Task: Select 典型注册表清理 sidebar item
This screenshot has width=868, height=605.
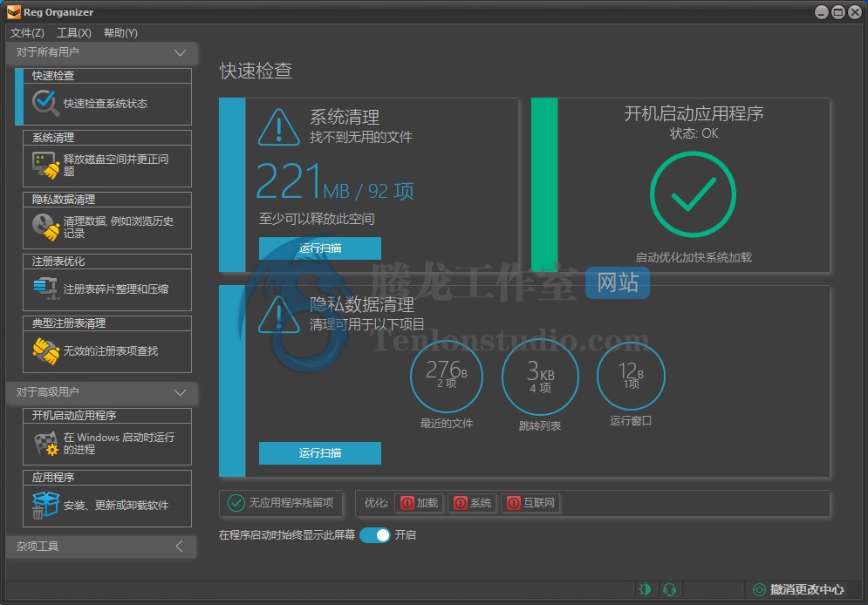Action: point(106,344)
